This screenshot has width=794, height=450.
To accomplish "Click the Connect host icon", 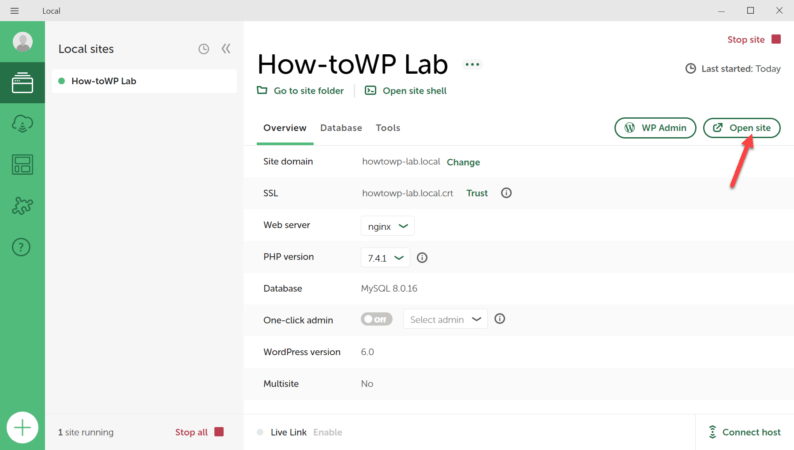I will tap(712, 432).
